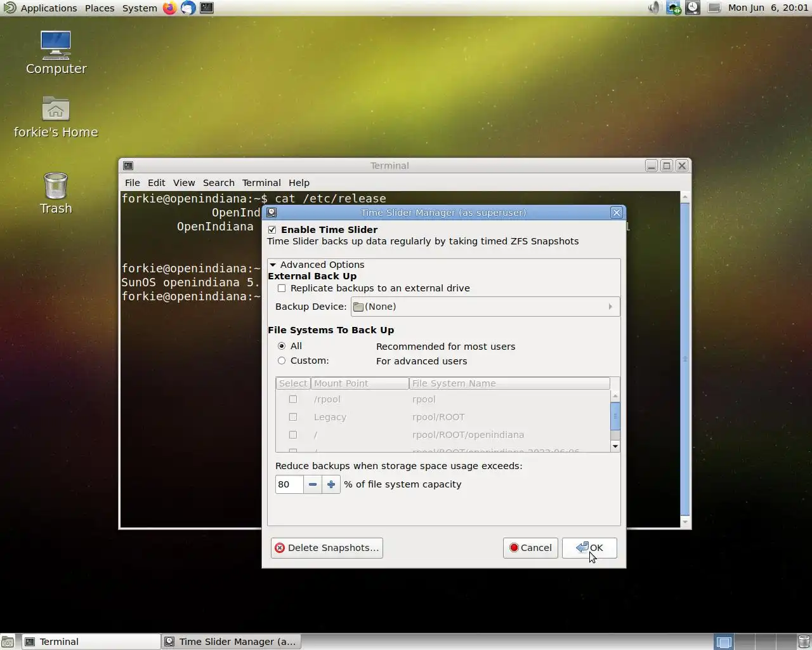This screenshot has height=650, width=812.
Task: Open the Places menu
Action: (100, 8)
